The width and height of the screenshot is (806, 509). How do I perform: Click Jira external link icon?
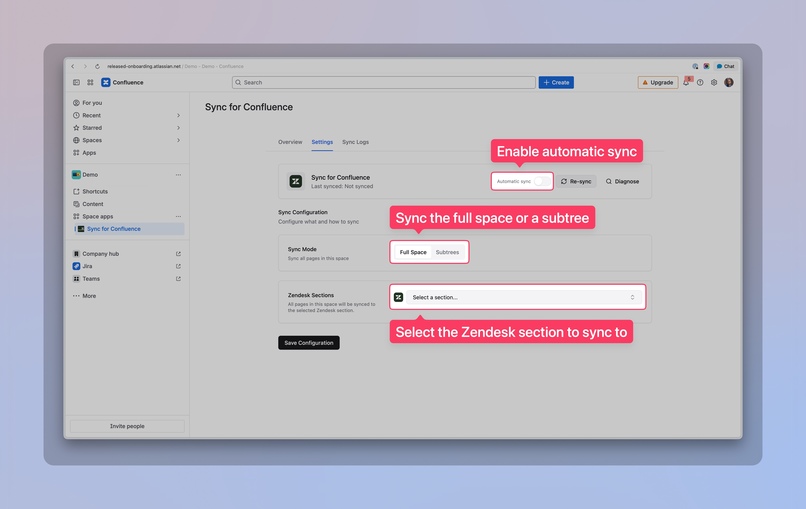pyautogui.click(x=178, y=266)
